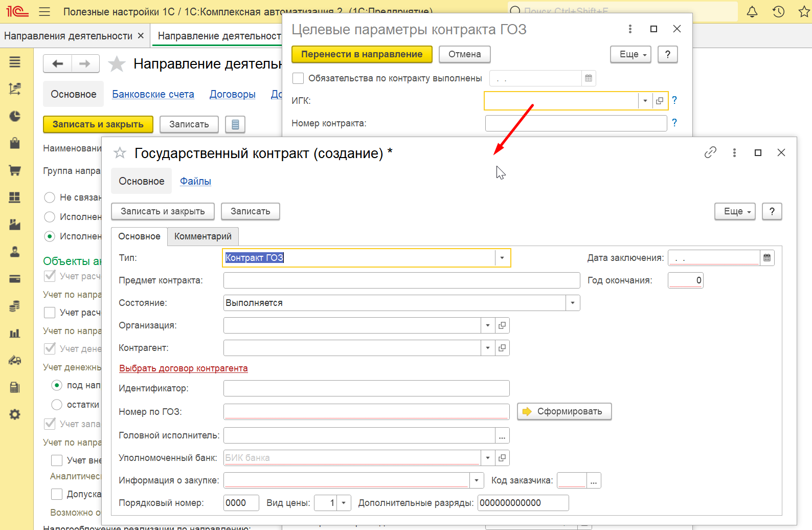The image size is (812, 530).
Task: Click yellow Записать и закрыть button
Action: 98,124
